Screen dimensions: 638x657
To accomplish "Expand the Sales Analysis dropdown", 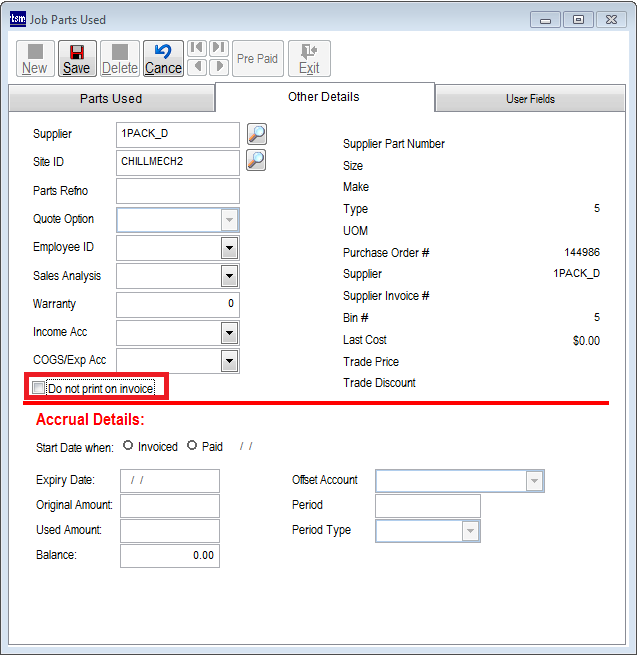I will pos(229,276).
